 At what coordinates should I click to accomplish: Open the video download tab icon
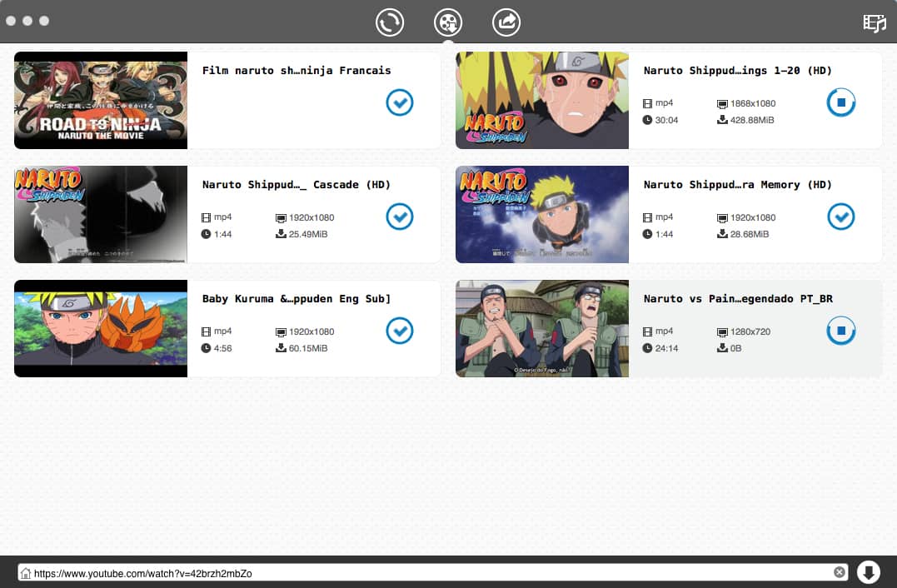pos(448,22)
